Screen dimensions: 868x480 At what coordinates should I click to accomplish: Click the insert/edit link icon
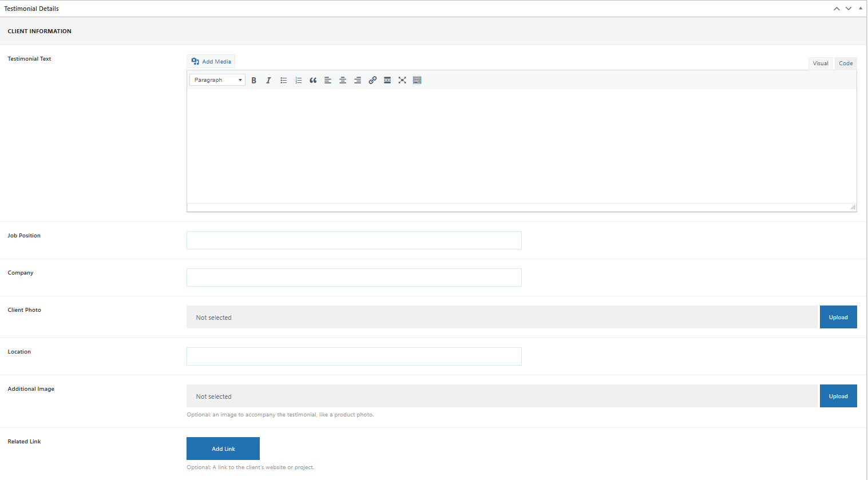(x=372, y=81)
